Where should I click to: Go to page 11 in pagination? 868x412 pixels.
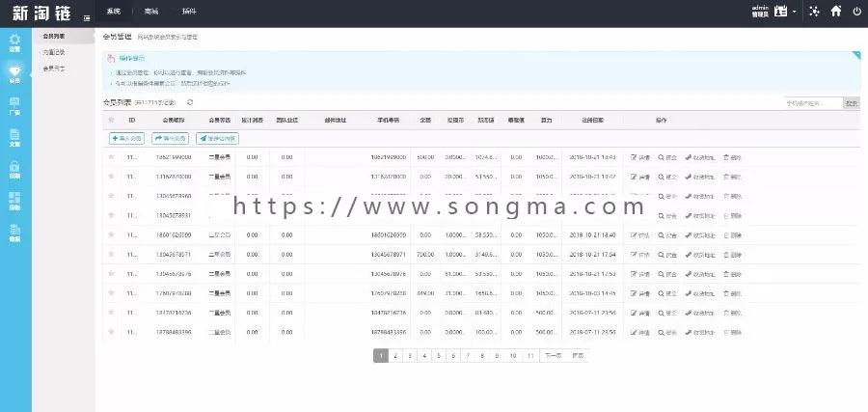click(x=530, y=355)
